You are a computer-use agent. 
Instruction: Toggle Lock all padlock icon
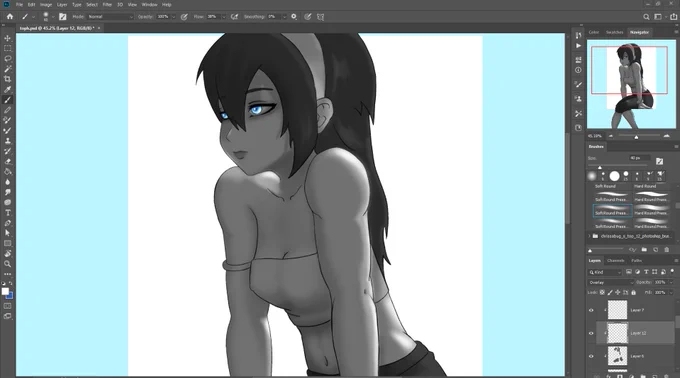[633, 293]
